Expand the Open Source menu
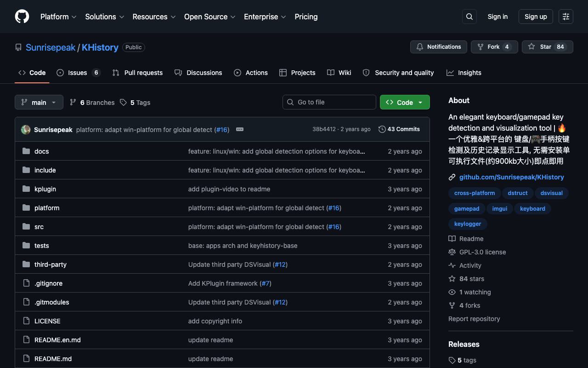The width and height of the screenshot is (588, 368). (x=210, y=17)
